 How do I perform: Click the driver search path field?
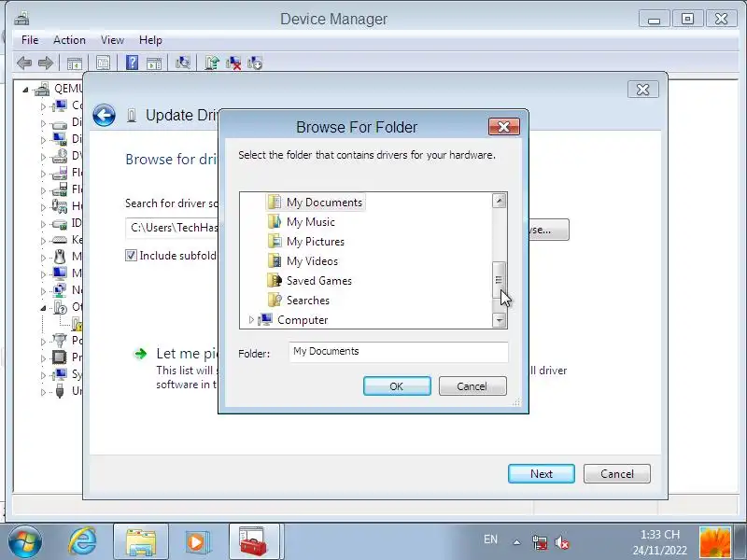pos(172,228)
